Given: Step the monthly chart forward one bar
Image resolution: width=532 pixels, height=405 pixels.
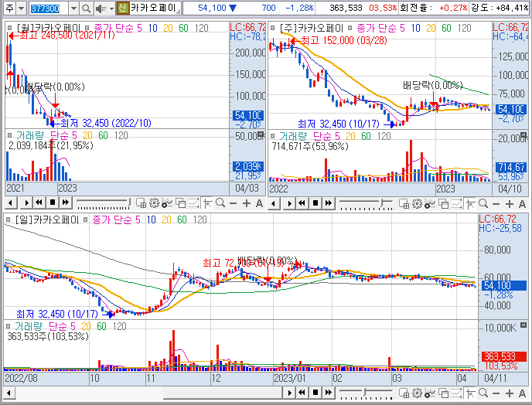Looking at the screenshot, I should tap(26, 203).
